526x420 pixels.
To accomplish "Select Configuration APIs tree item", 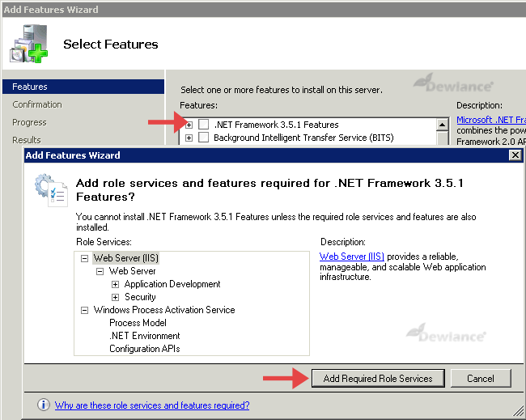I will [x=145, y=349].
